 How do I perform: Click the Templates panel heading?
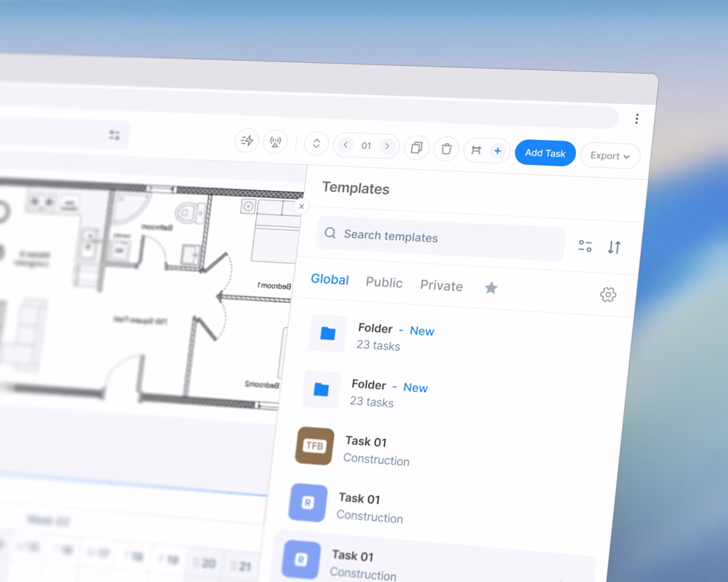click(x=355, y=188)
